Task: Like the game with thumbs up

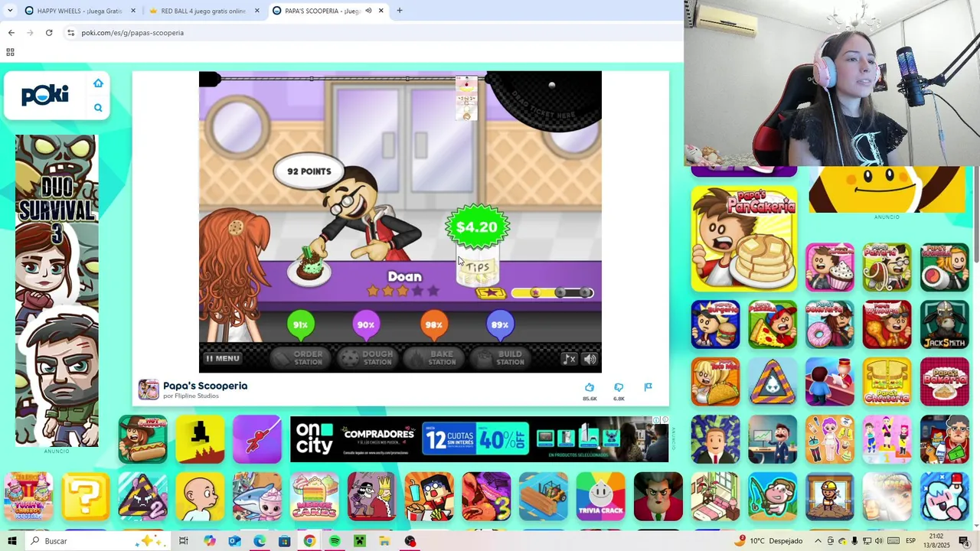Action: point(590,388)
